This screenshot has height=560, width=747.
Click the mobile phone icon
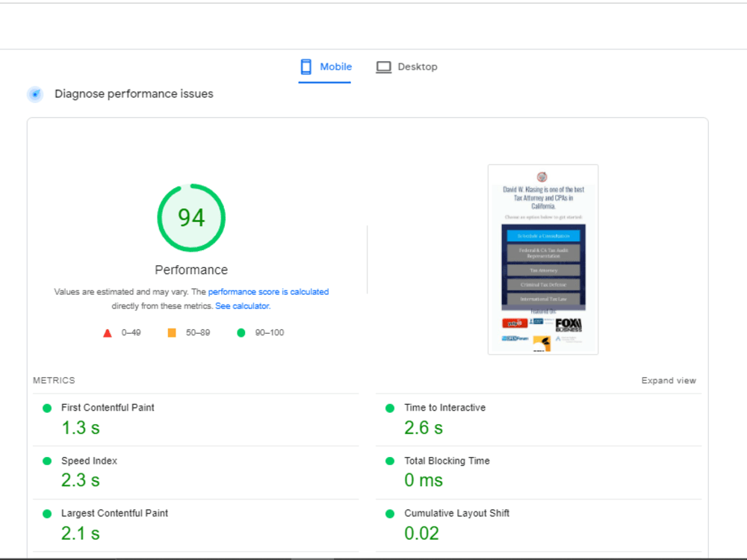306,66
